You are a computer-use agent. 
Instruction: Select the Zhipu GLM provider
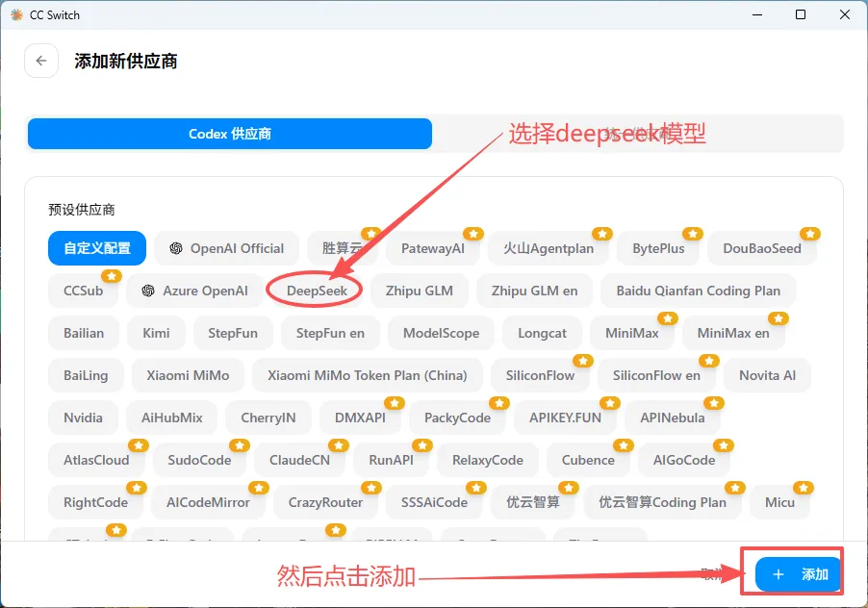pyautogui.click(x=419, y=291)
